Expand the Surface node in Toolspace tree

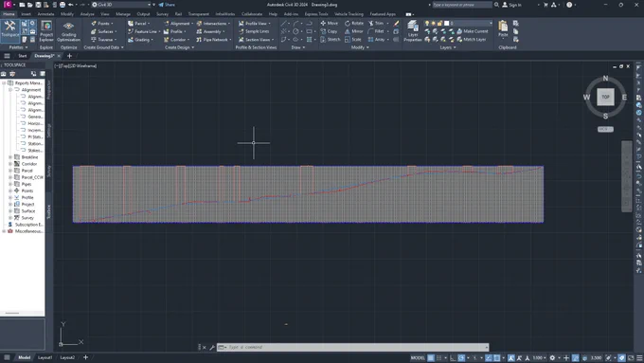pyautogui.click(x=10, y=211)
